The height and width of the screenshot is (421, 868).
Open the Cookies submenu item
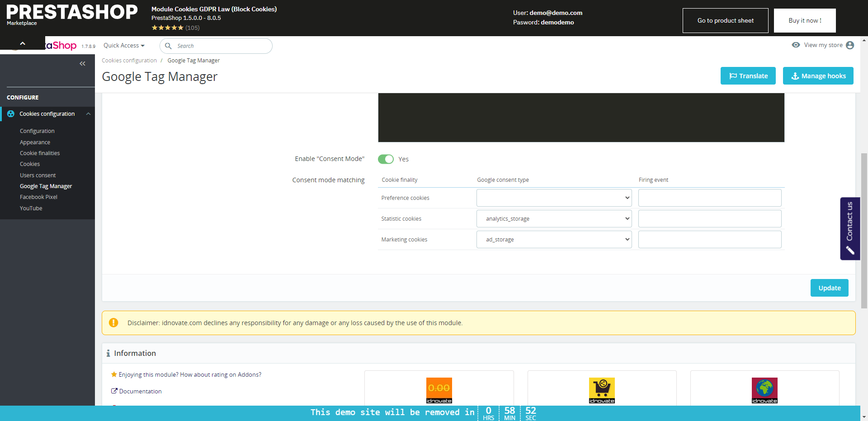(30, 164)
